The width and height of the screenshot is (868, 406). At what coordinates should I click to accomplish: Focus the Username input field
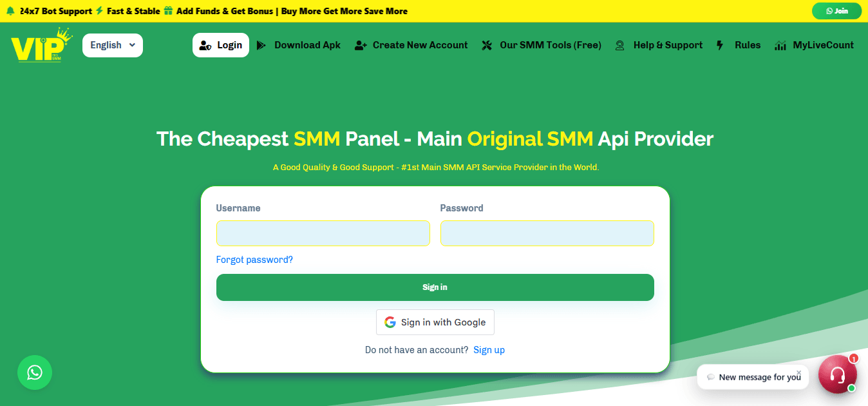click(x=323, y=233)
